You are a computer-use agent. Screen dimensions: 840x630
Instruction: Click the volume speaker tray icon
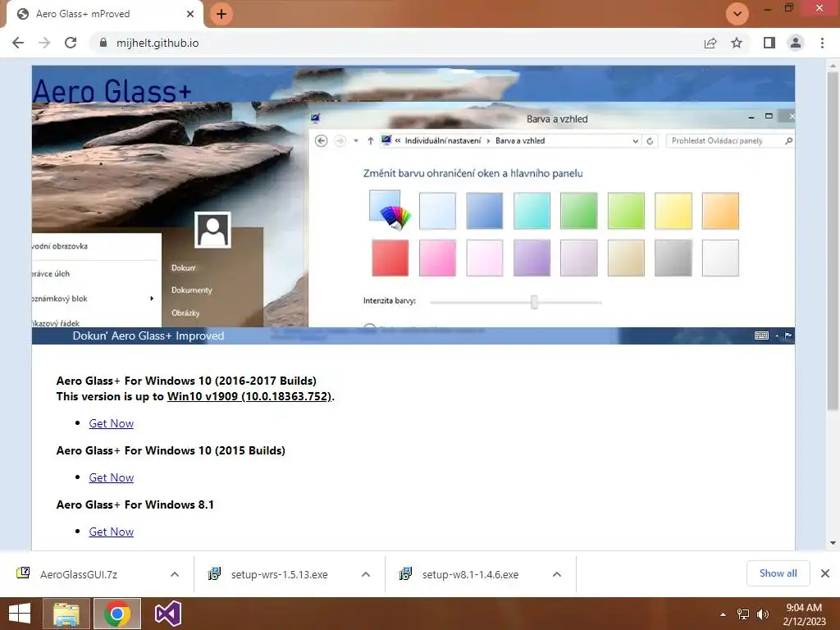tap(763, 614)
